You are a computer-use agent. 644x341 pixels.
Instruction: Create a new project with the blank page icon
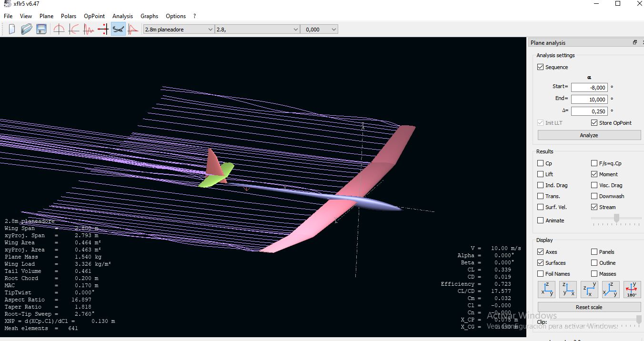pos(12,30)
